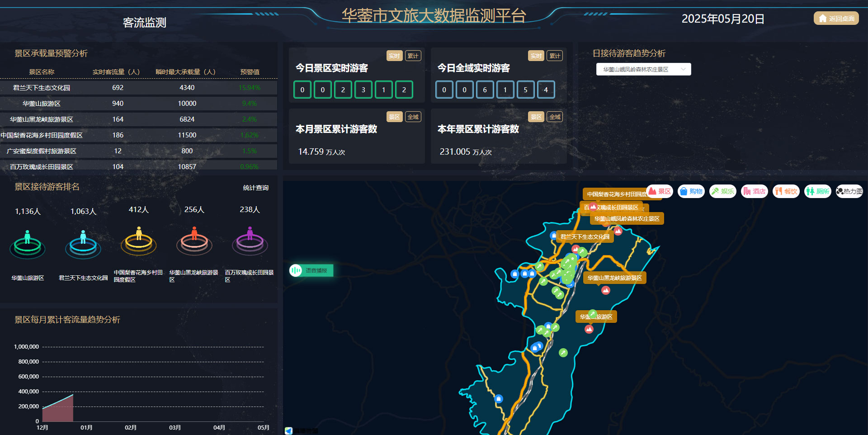Viewport: 868px width, 435px height.
Task: Select 实时 tab on 今日景区实时游客 card
Action: coord(394,56)
